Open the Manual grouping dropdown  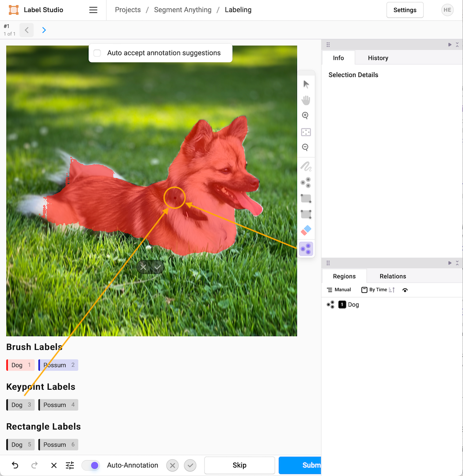click(x=339, y=290)
